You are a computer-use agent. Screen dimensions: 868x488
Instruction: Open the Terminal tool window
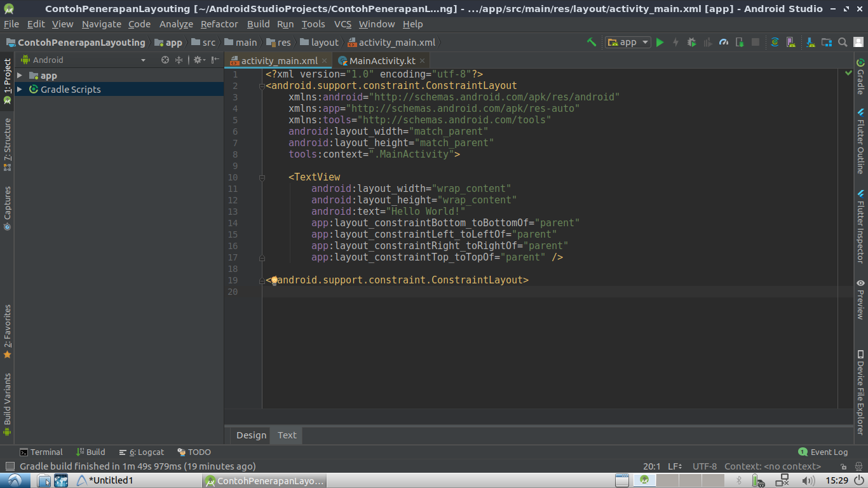pyautogui.click(x=41, y=452)
